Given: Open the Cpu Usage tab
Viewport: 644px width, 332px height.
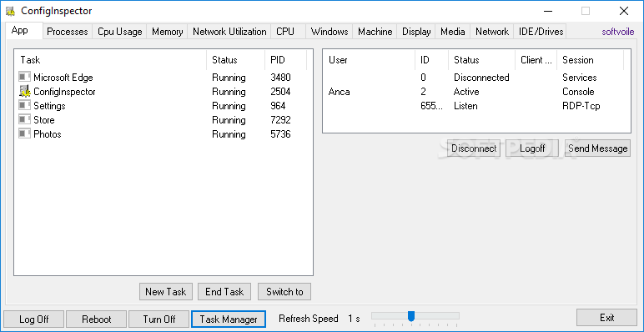Looking at the screenshot, I should tap(119, 32).
